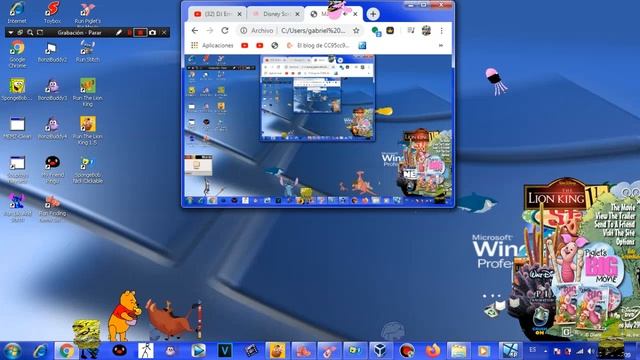The image size is (640, 360).
Task: Open the recorder toolbar dropdown arrow
Action: tap(10, 32)
